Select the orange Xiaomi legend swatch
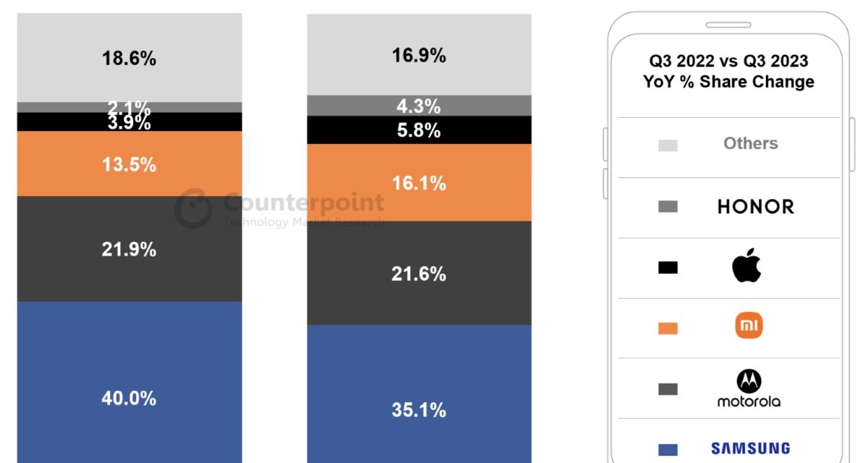This screenshot has width=868, height=463. [x=668, y=328]
